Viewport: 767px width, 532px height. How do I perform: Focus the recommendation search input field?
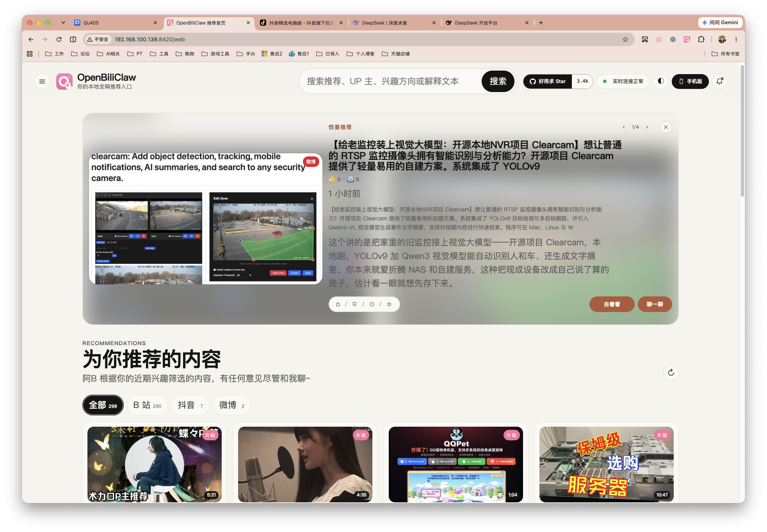[x=390, y=82]
